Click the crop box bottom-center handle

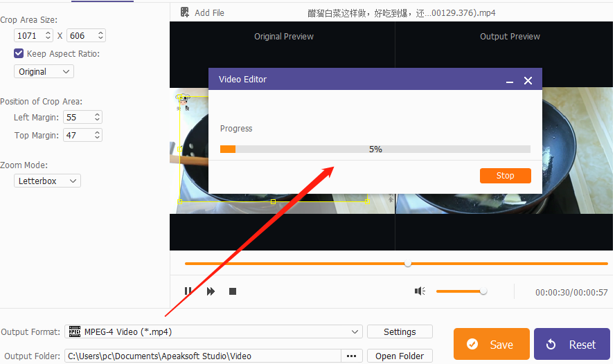pos(274,202)
